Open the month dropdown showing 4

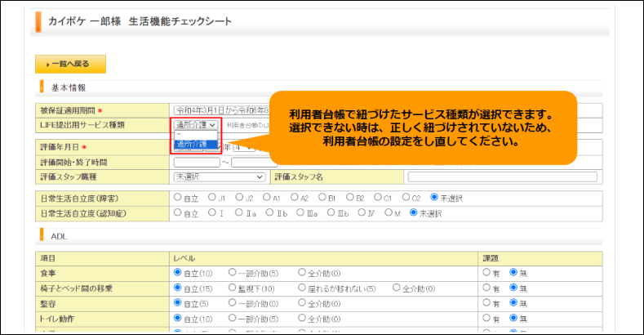click(x=244, y=147)
